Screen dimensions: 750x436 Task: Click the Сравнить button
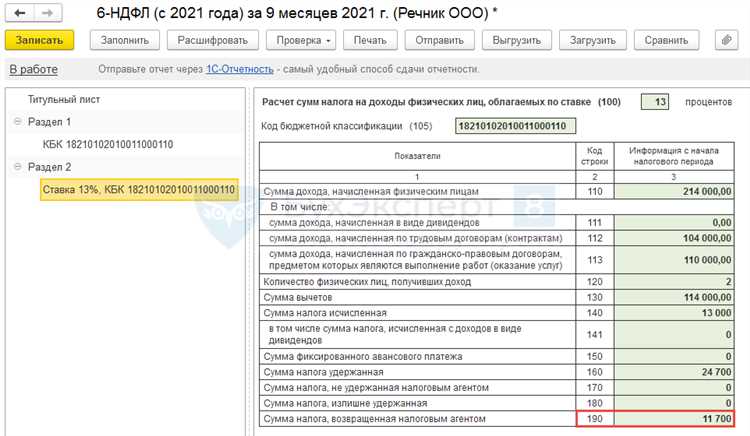(666, 40)
